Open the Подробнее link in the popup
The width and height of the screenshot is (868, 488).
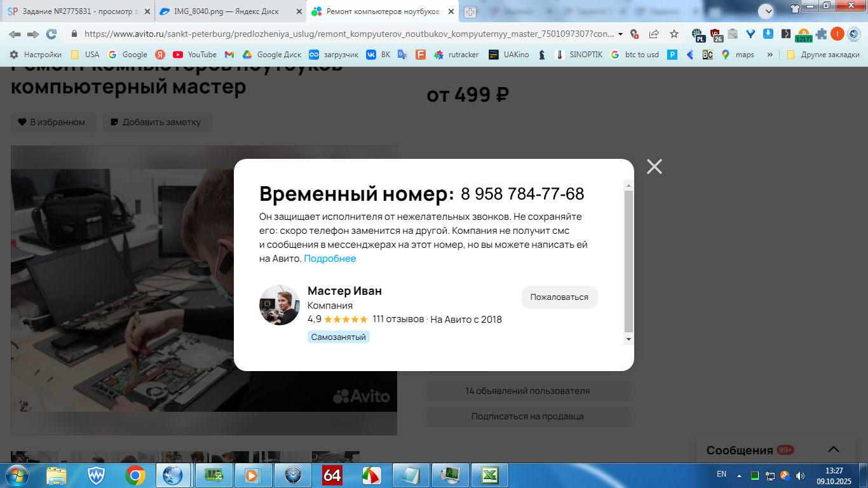pyautogui.click(x=330, y=259)
